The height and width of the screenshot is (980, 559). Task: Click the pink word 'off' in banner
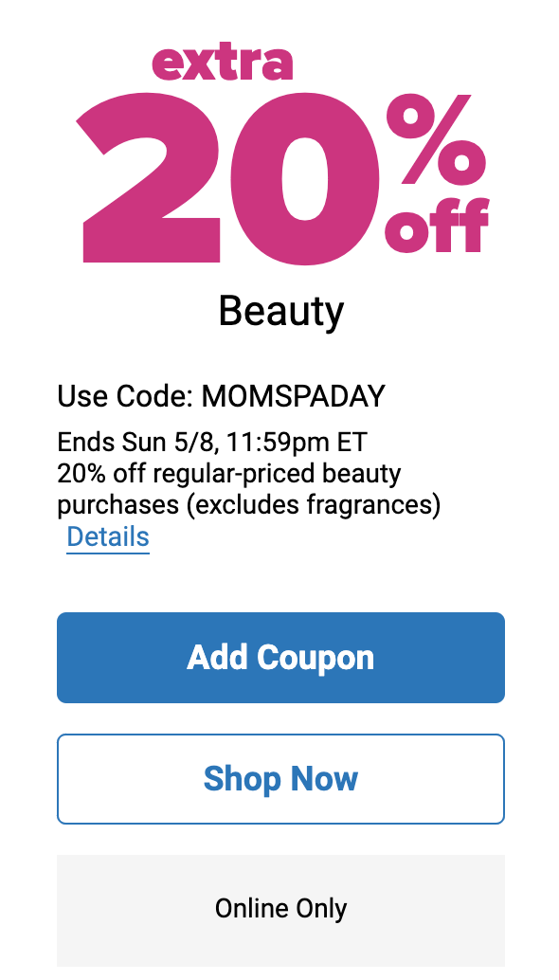[437, 225]
